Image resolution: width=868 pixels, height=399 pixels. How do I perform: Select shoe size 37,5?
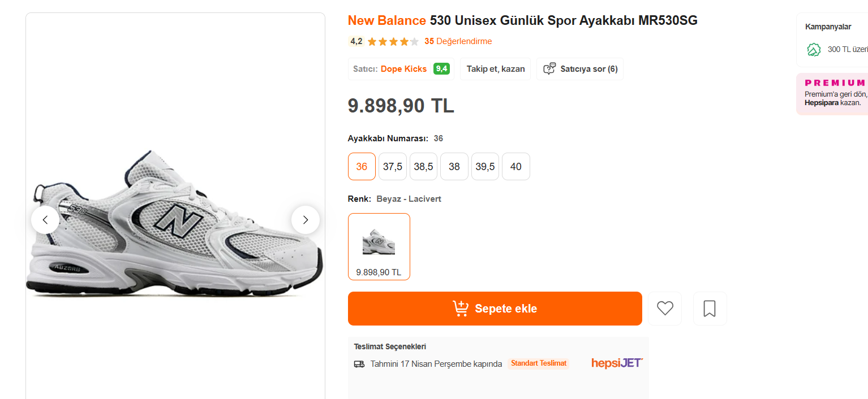(x=393, y=167)
